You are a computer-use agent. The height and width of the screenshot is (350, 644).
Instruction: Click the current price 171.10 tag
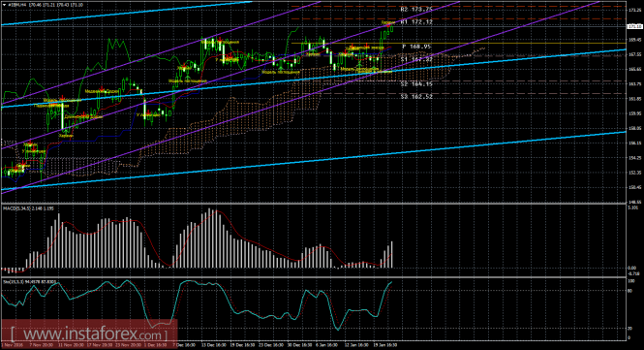[x=635, y=26]
